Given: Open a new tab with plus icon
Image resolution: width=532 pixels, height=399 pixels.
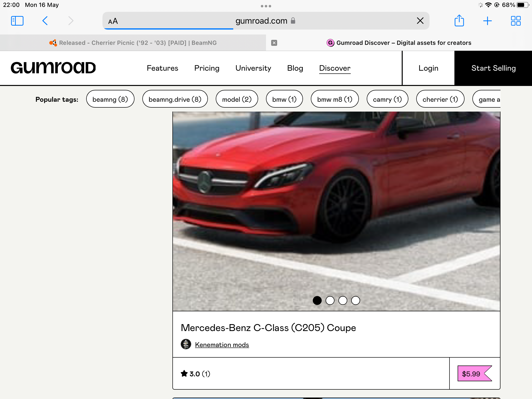Looking at the screenshot, I should [487, 21].
